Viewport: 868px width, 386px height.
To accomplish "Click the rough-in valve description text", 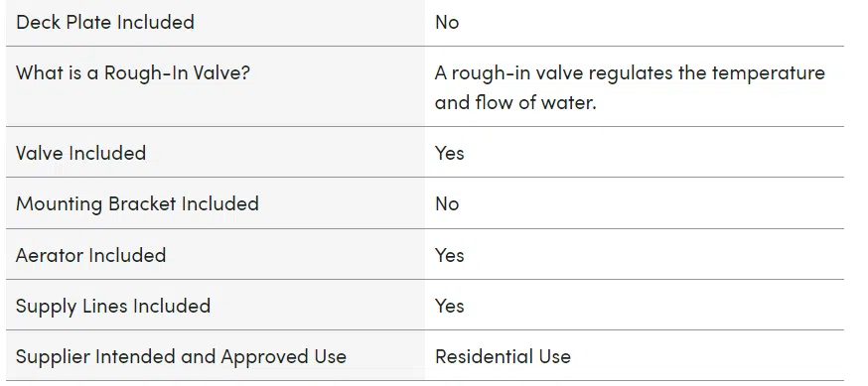I will [630, 87].
